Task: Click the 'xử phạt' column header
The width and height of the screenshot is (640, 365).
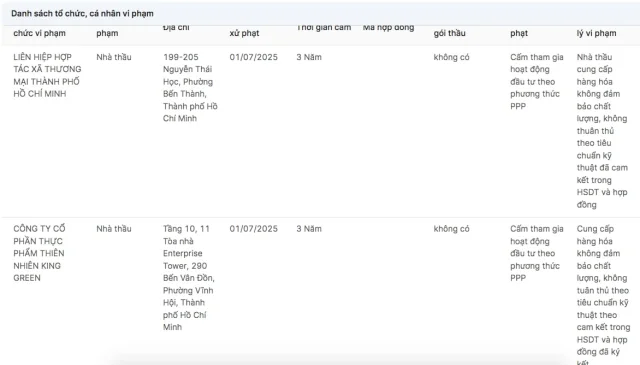Action: coord(244,33)
